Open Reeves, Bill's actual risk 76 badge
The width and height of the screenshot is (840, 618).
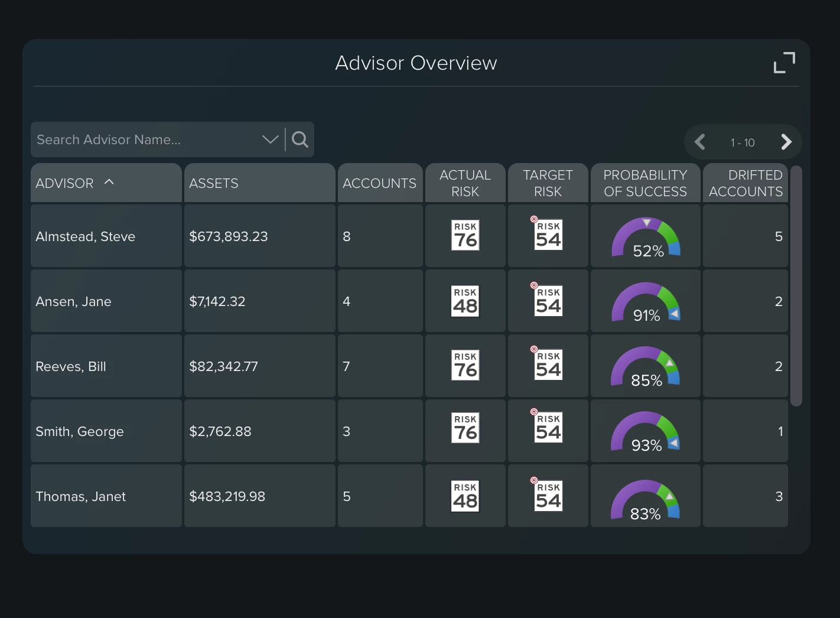[465, 366]
